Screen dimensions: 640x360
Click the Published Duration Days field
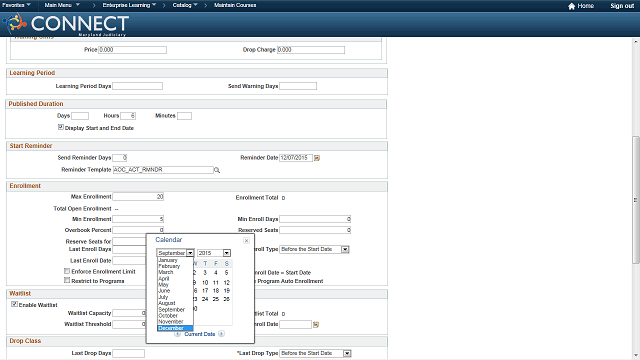pos(80,116)
